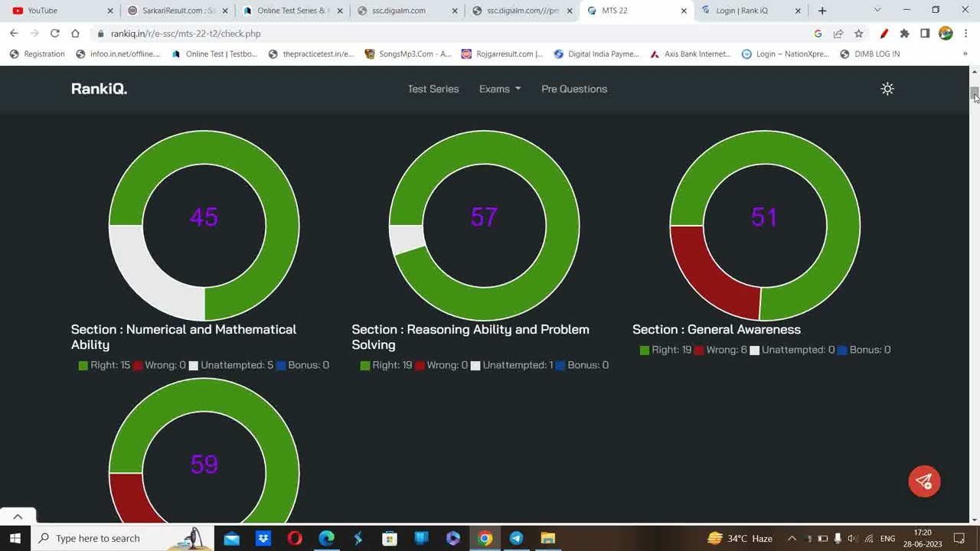Click the red pen extension icon
Screen dimensions: 980x551
tap(884, 34)
